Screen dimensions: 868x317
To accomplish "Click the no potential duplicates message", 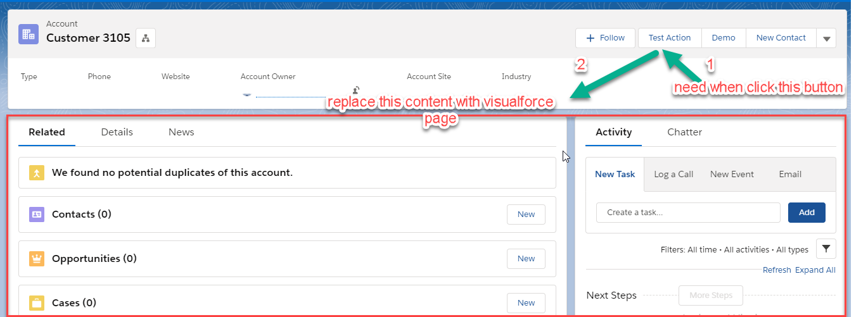I will 172,172.
